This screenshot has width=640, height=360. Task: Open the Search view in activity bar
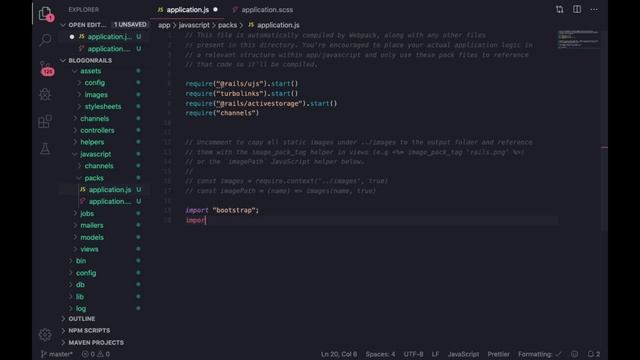pos(45,40)
